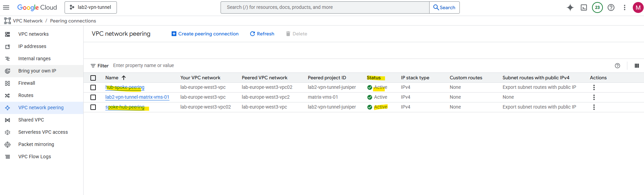Open the lab2-vpn-tunnel project picker

[91, 7]
